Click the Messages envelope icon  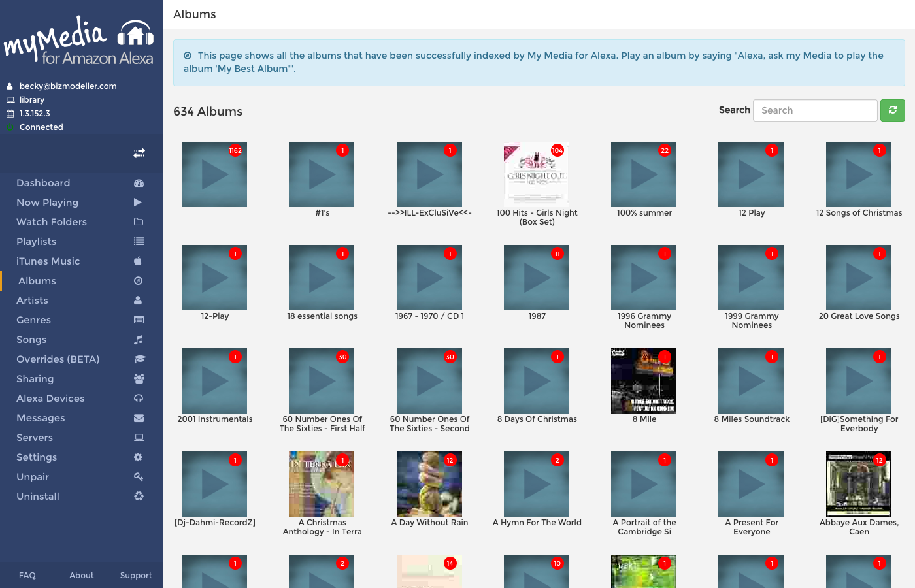point(137,417)
